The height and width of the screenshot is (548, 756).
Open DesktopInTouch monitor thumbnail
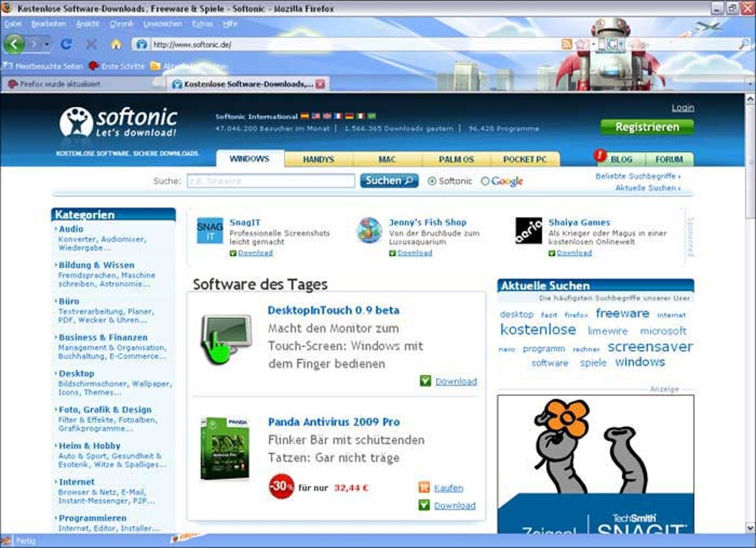point(226,339)
